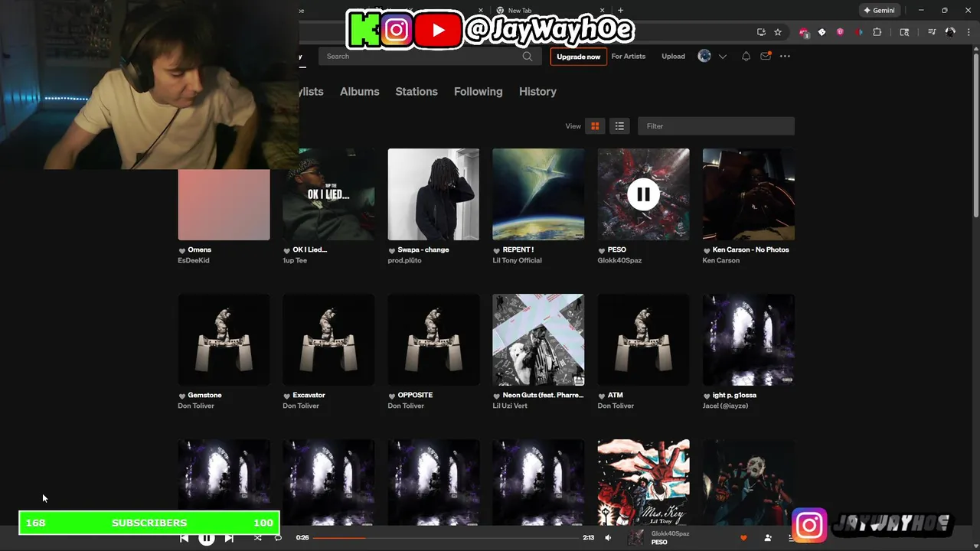The width and height of the screenshot is (980, 551).
Task: Open the Chrome media controls icon
Action: tap(932, 32)
